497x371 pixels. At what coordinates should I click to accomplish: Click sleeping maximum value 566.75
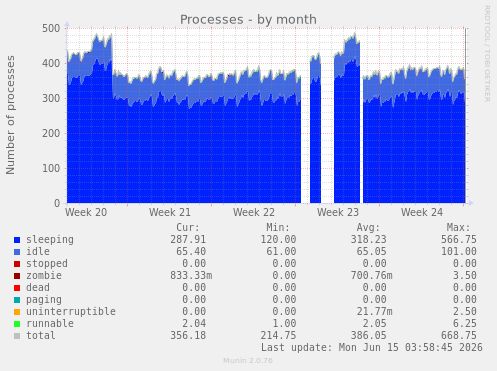(x=459, y=240)
